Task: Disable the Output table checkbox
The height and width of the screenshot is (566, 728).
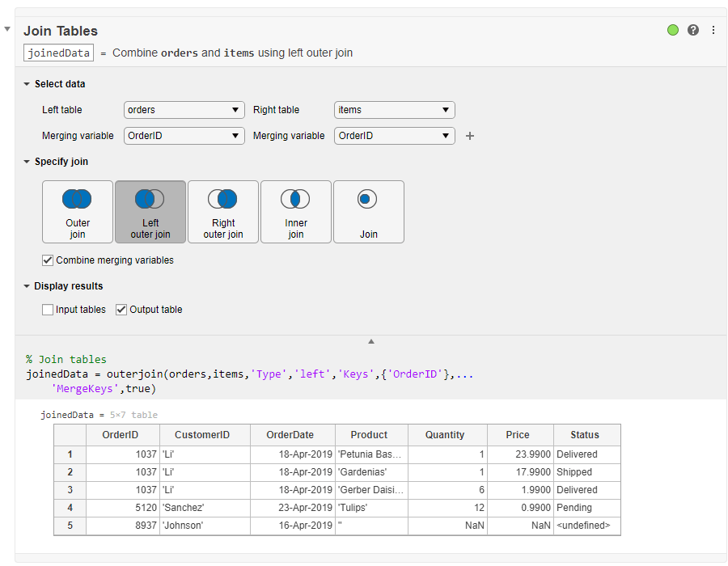Action: pyautogui.click(x=121, y=310)
